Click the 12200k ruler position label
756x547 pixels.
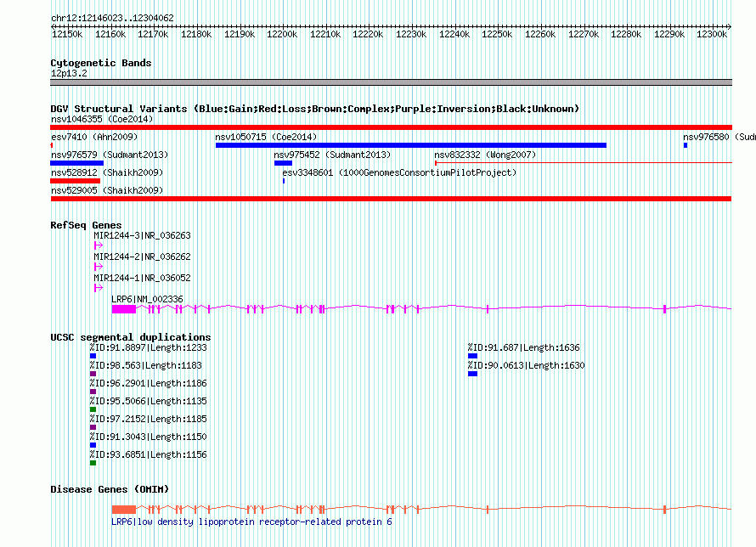point(282,34)
